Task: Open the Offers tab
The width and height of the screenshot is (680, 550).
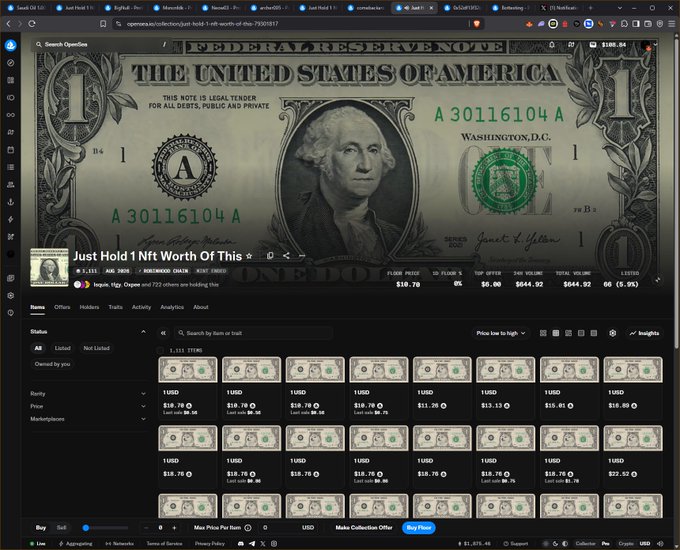Action: (x=62, y=307)
